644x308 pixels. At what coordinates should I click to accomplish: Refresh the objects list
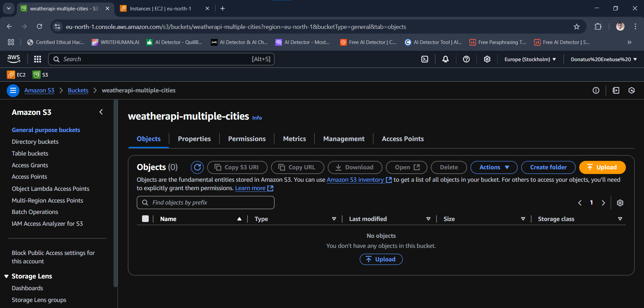[197, 167]
